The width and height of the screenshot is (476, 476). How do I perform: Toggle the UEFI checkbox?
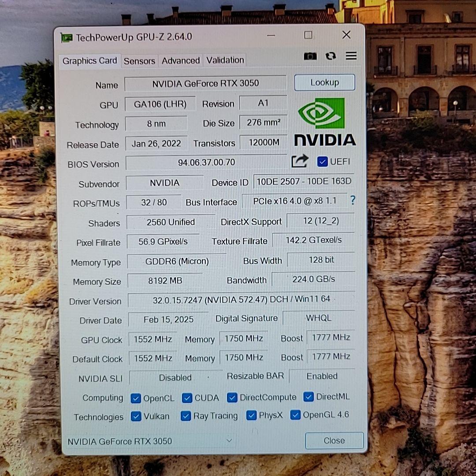tap(323, 161)
